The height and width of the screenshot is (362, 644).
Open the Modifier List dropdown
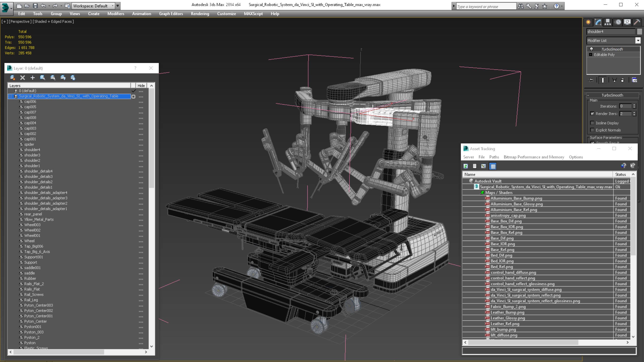pos(638,40)
